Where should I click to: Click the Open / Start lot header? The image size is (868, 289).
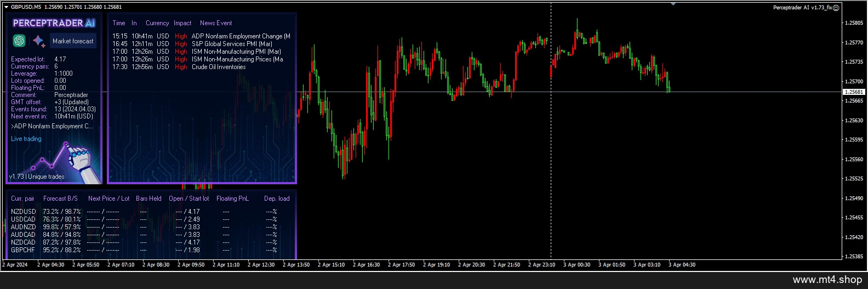click(189, 199)
